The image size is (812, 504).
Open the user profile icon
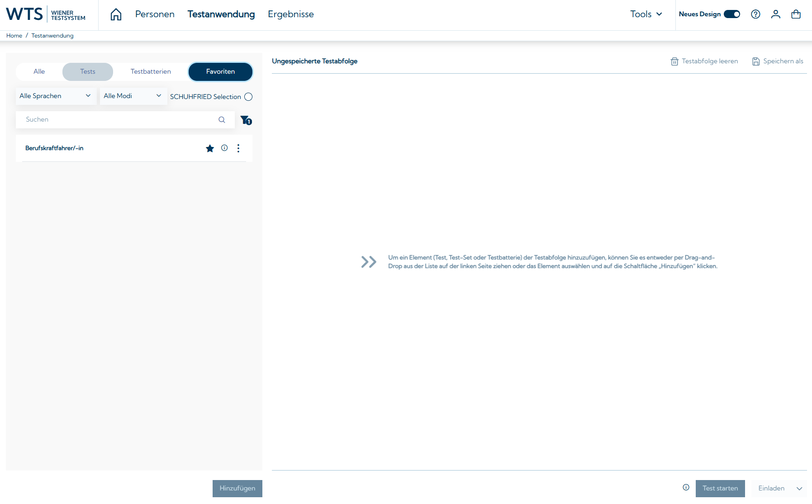(776, 14)
